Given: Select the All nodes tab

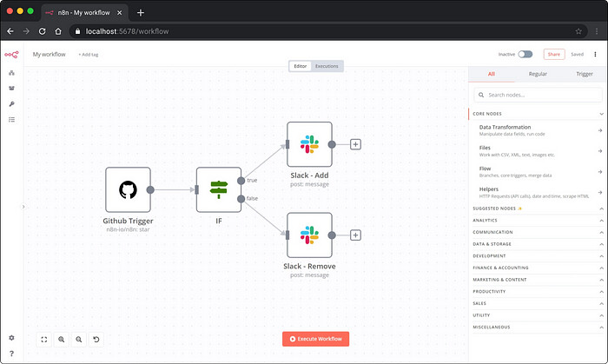Looking at the screenshot, I should click(x=492, y=74).
